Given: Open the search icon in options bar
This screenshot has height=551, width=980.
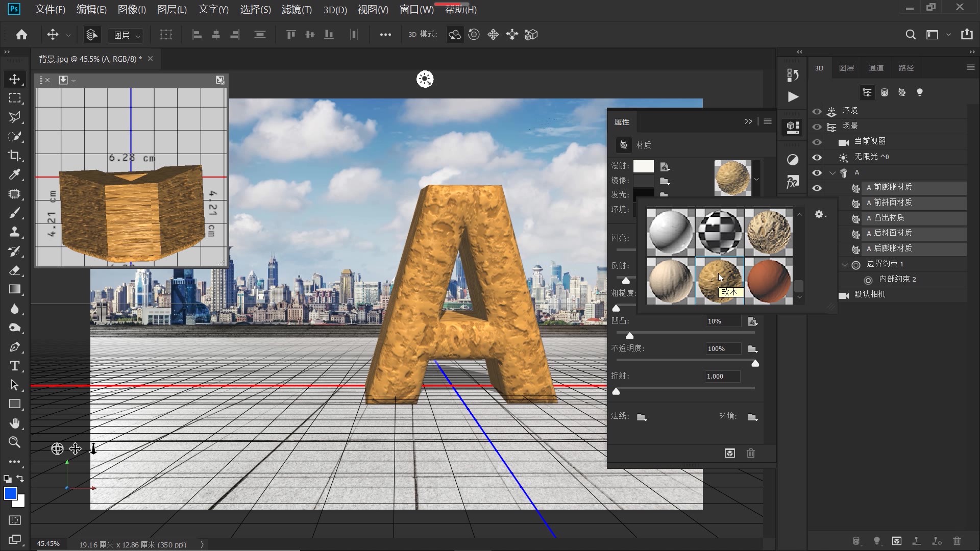Looking at the screenshot, I should click(x=910, y=34).
